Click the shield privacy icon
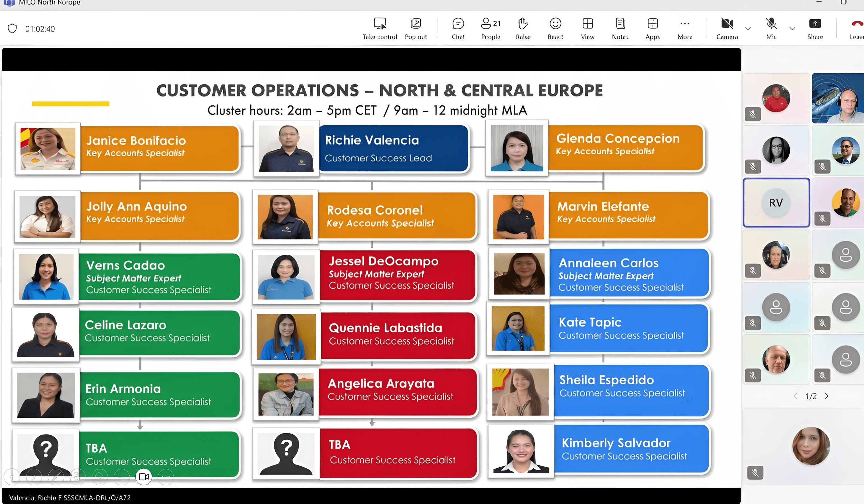Screen dimensions: 864x504 12,28
